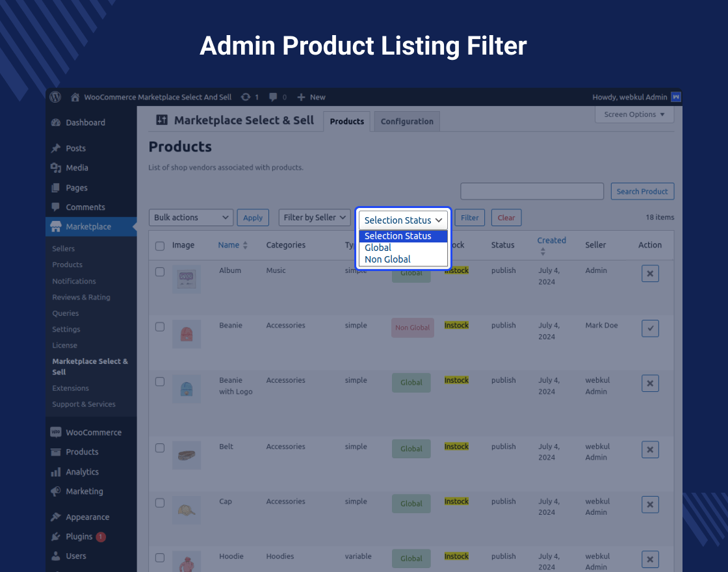Check the Belt row checkbox
Screen dimensions: 728x572
tap(160, 448)
